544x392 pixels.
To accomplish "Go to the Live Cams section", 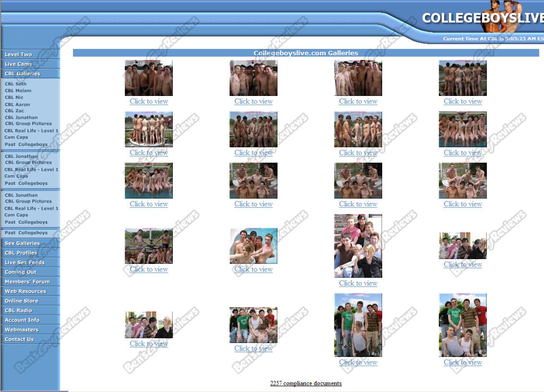I will 19,64.
